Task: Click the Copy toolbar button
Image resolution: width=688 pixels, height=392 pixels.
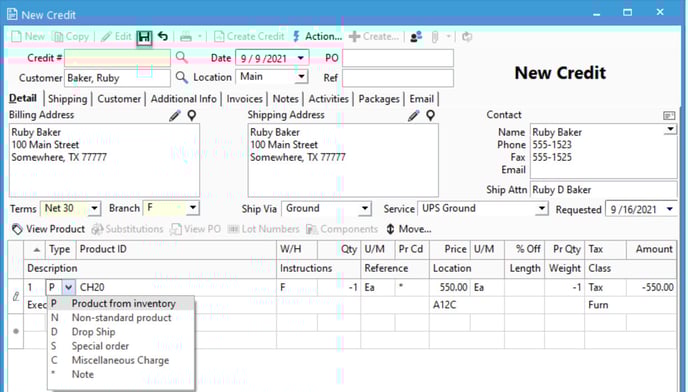Action: [70, 36]
